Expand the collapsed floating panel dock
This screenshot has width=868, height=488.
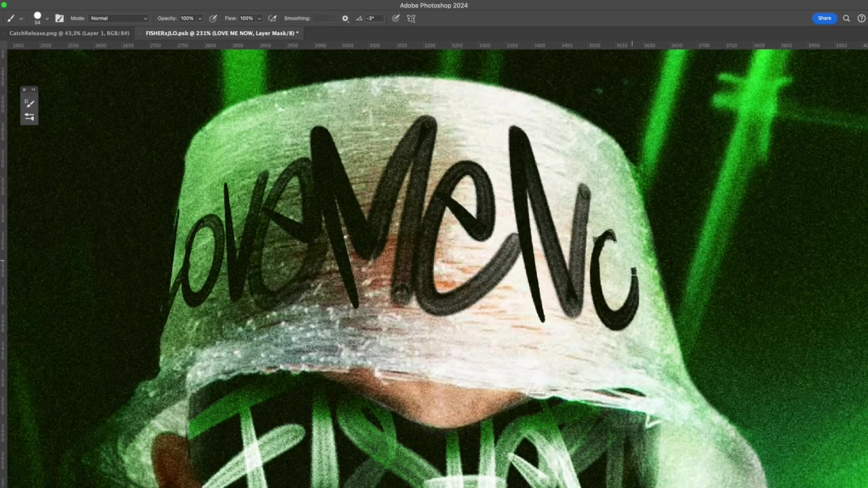tap(33, 89)
